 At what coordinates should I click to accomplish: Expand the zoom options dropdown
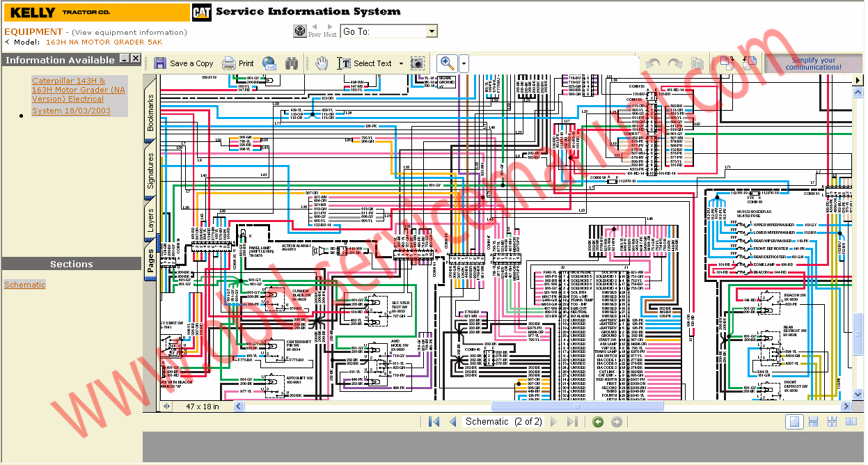[x=464, y=63]
